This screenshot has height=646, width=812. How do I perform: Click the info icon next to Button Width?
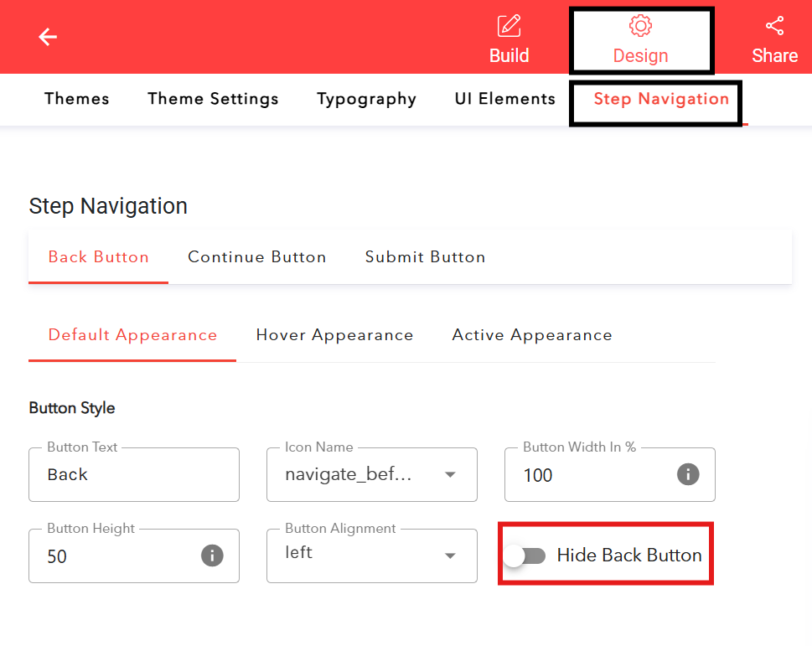pyautogui.click(x=687, y=474)
